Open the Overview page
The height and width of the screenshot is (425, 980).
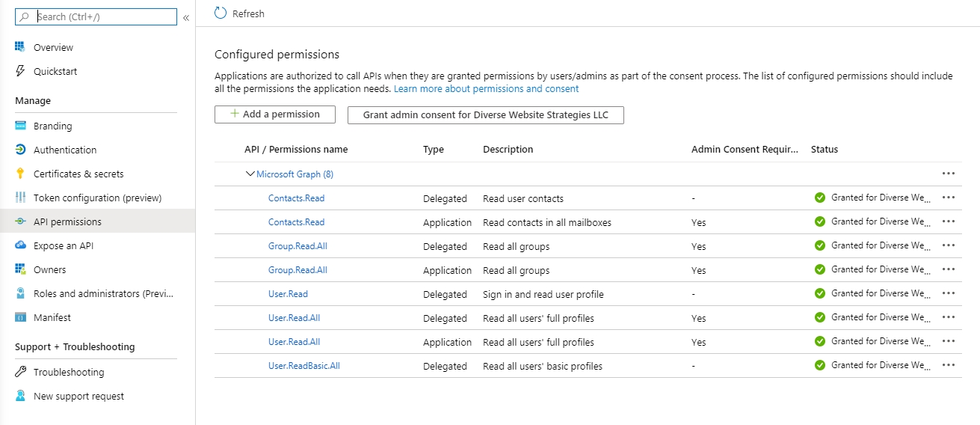(x=53, y=47)
